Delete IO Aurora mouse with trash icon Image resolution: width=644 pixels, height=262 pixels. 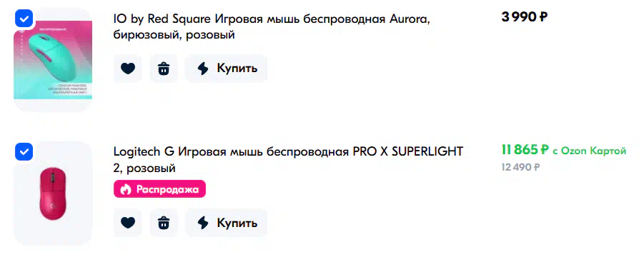pyautogui.click(x=164, y=69)
